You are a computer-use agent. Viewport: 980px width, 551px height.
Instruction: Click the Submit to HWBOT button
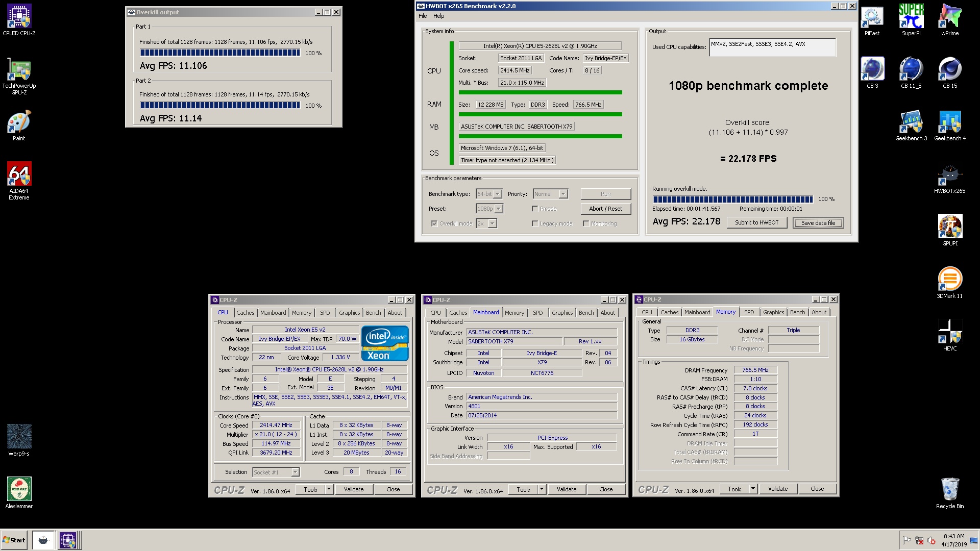click(756, 222)
